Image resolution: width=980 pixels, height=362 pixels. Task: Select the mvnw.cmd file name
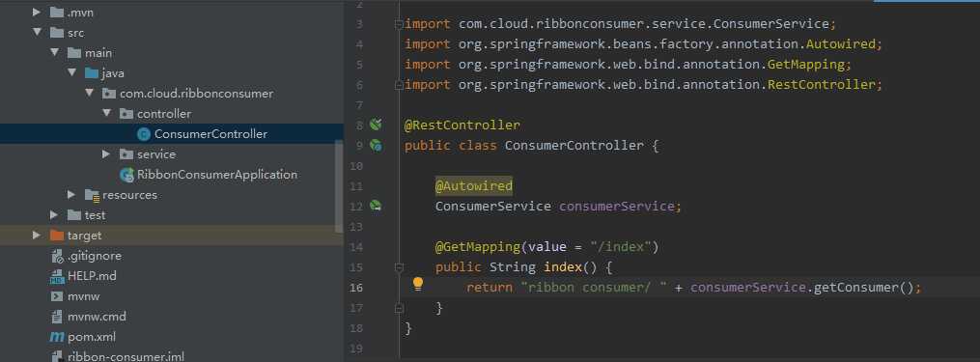(97, 317)
